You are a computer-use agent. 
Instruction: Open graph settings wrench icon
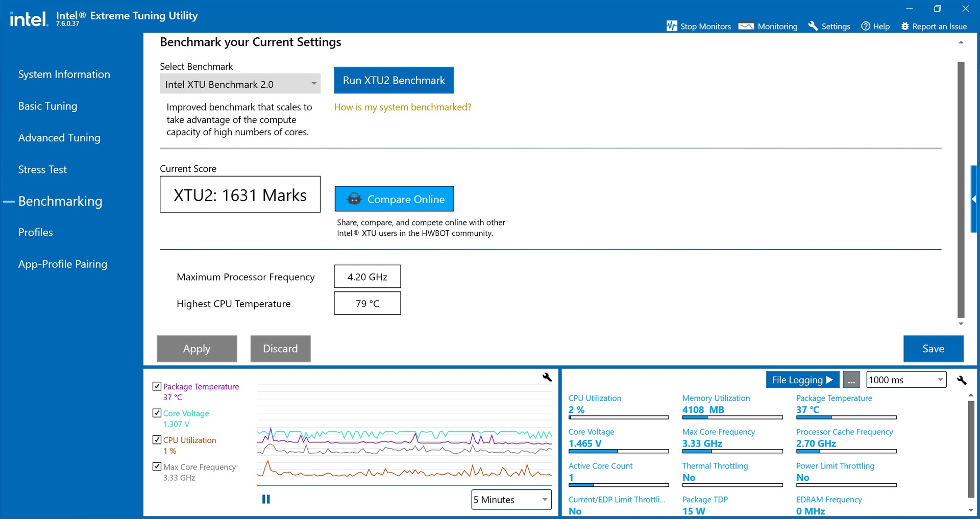coord(547,377)
